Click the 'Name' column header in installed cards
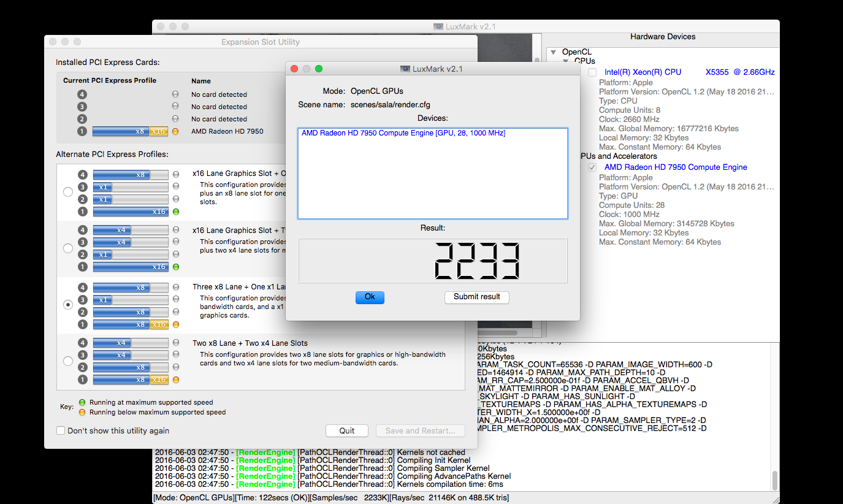 [201, 81]
